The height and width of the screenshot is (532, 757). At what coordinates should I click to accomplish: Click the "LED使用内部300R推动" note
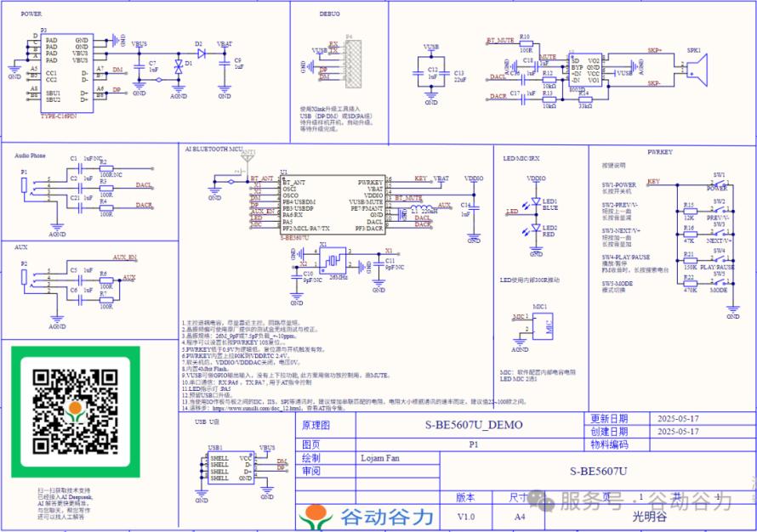click(530, 280)
